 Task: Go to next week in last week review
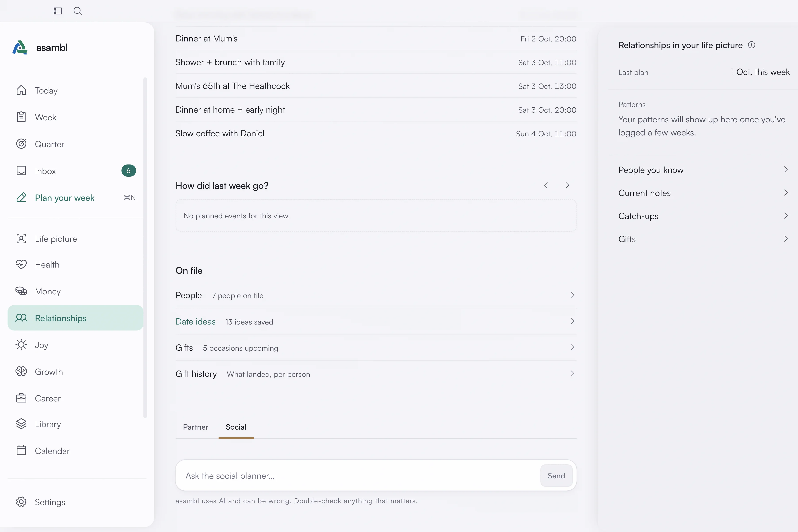point(567,185)
